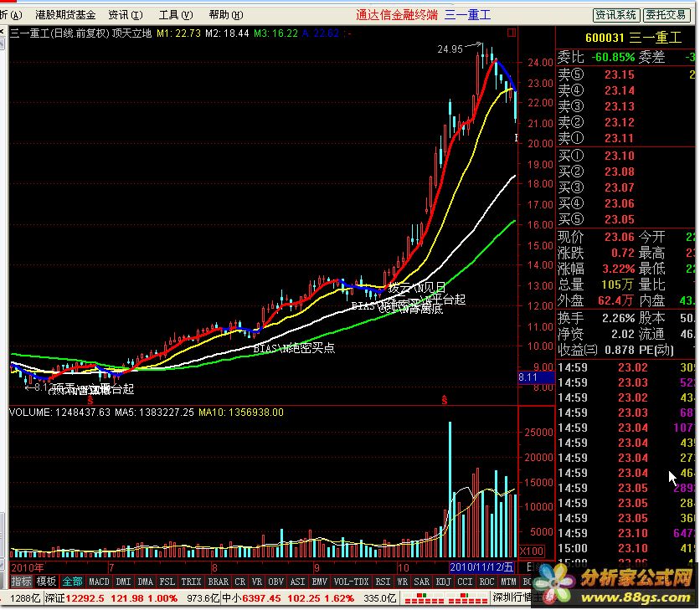Select the MTM indicator tab
This screenshot has width=700, height=610.
coord(508,582)
